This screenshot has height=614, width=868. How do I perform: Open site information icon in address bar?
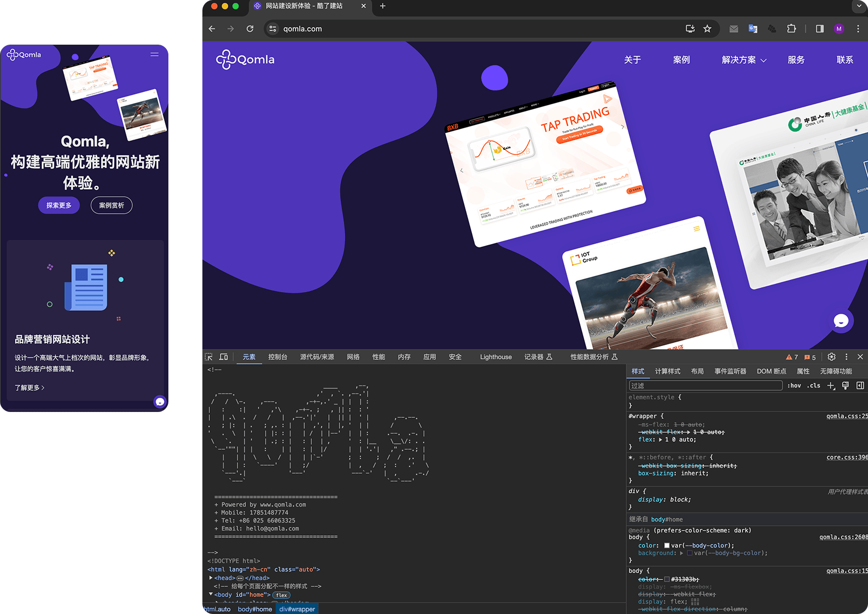[x=273, y=29]
